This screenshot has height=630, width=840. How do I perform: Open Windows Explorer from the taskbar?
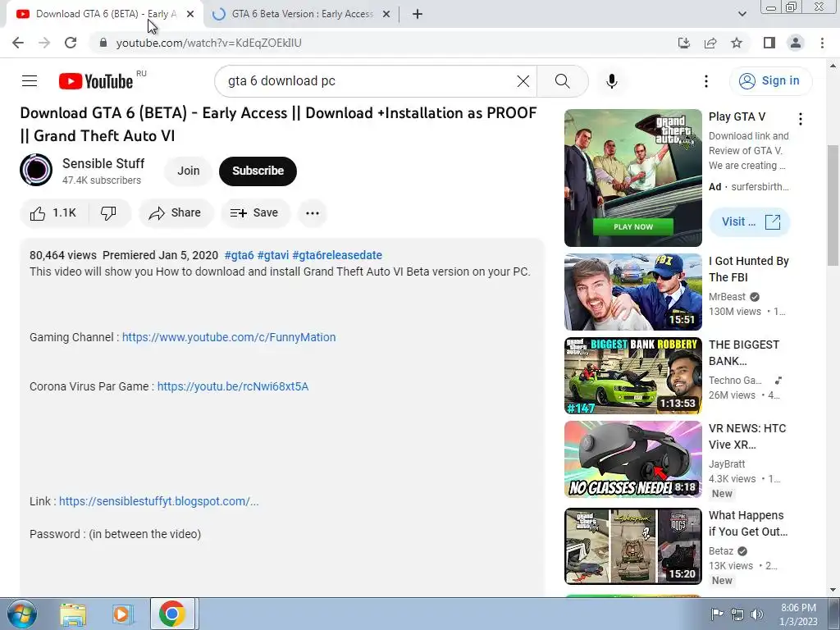(73, 614)
